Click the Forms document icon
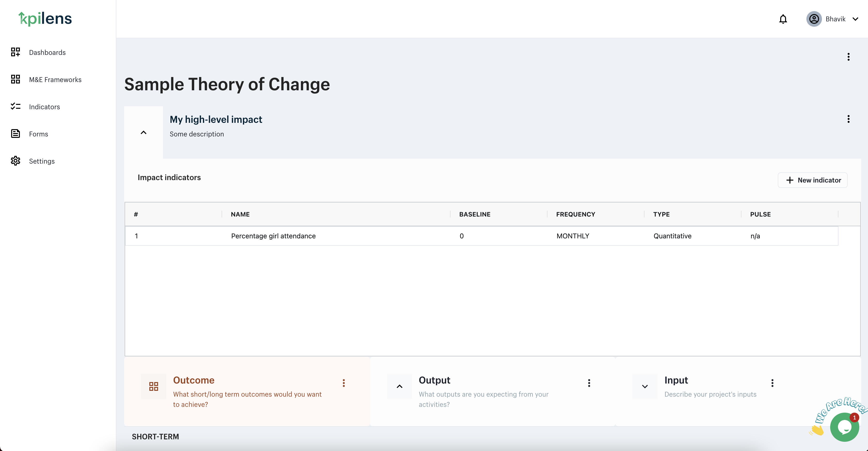Image resolution: width=868 pixels, height=451 pixels. 16,134
